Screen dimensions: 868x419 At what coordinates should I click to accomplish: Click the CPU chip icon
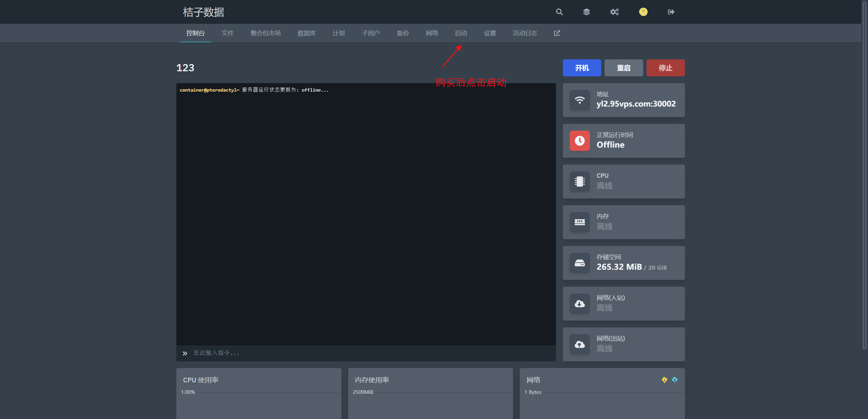point(580,182)
